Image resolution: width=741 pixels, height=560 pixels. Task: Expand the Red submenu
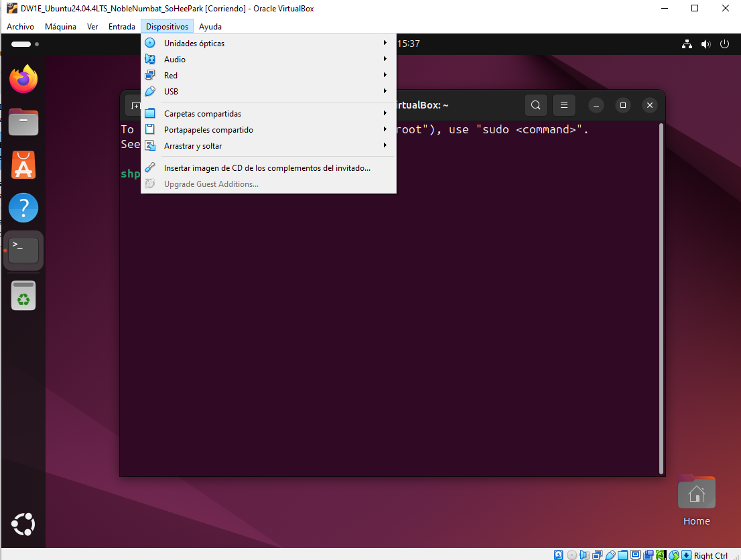[269, 75]
